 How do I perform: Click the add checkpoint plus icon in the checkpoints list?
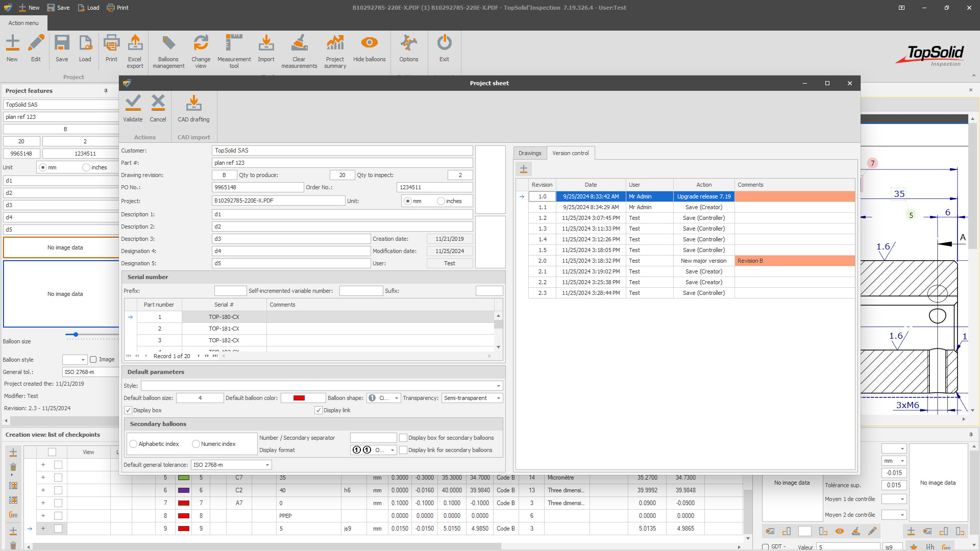coord(13,453)
